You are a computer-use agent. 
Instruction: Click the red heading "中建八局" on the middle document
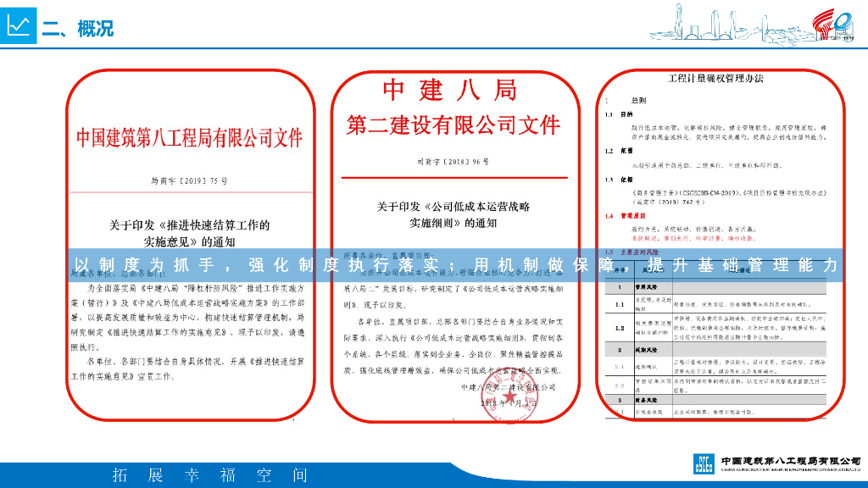(x=450, y=90)
